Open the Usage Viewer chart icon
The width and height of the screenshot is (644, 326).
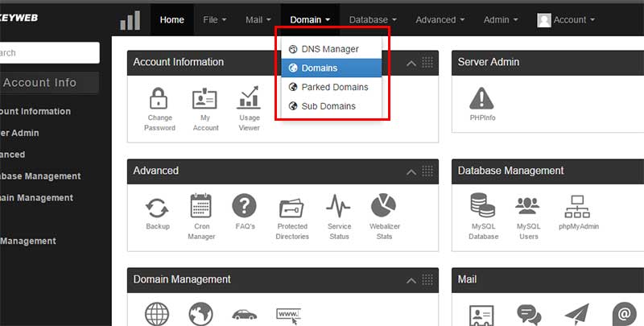(249, 97)
